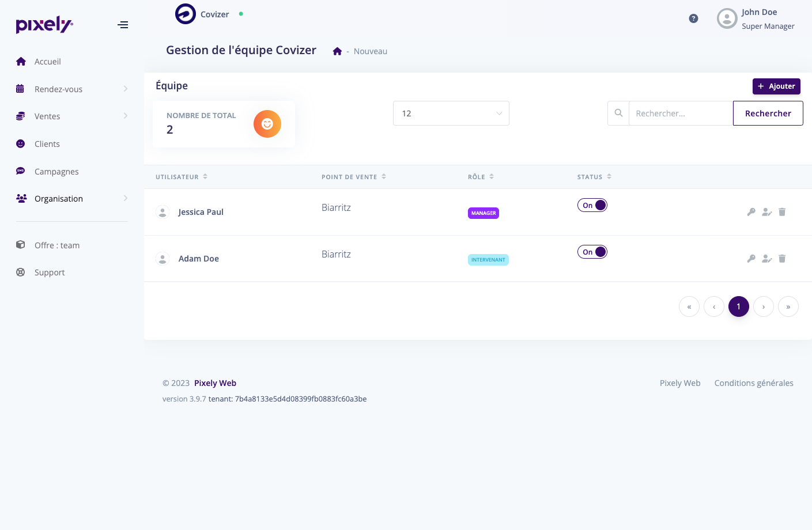This screenshot has width=812, height=530.
Task: Click the MANAGER role badge
Action: pos(484,213)
